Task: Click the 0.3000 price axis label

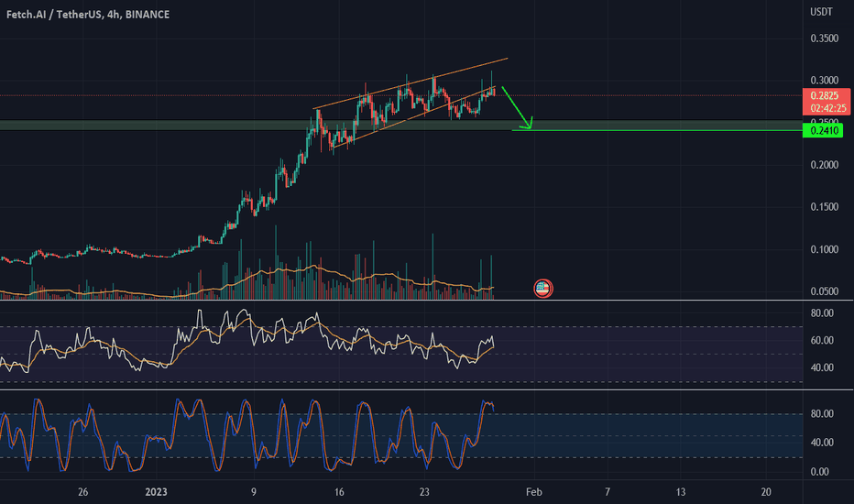Action: point(824,80)
